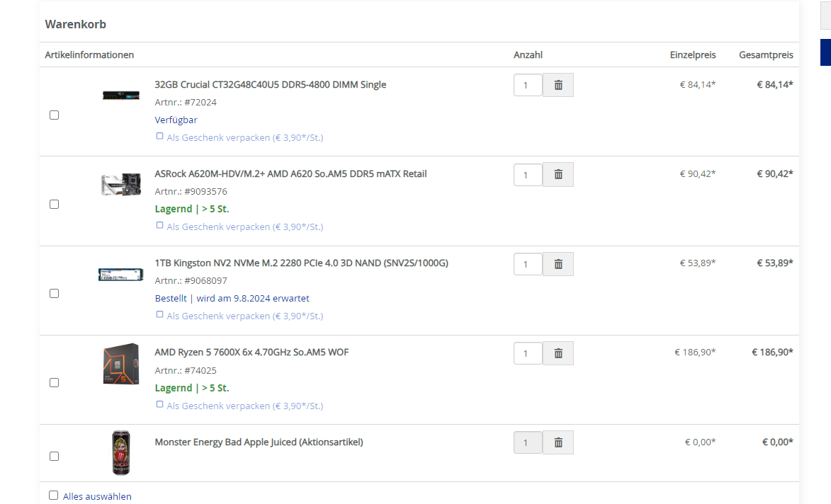Select the AMD Ryzen 5 7600X row checkbox

(x=54, y=383)
